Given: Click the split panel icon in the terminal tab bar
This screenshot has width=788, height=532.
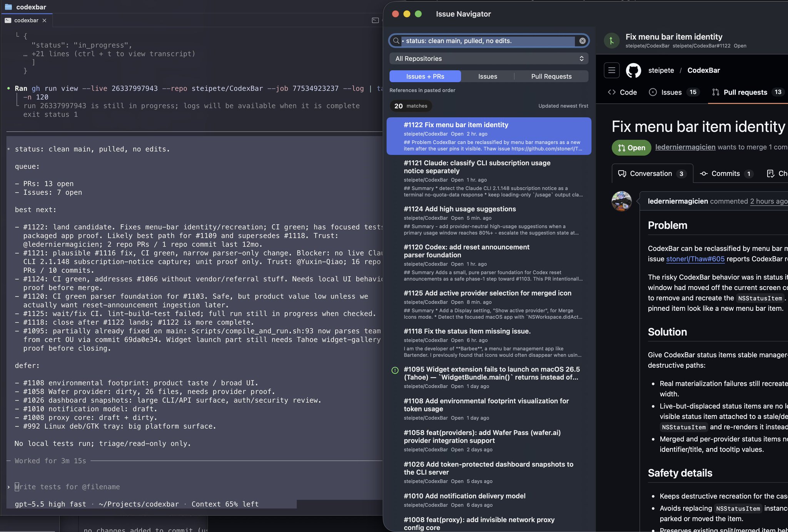Looking at the screenshot, I should point(375,20).
